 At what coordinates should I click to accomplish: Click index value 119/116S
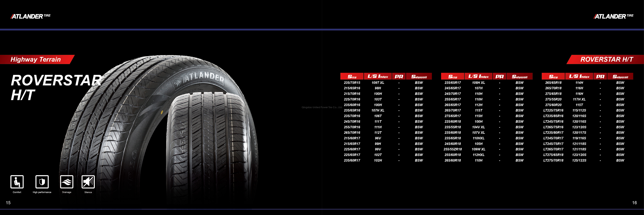pos(579,138)
